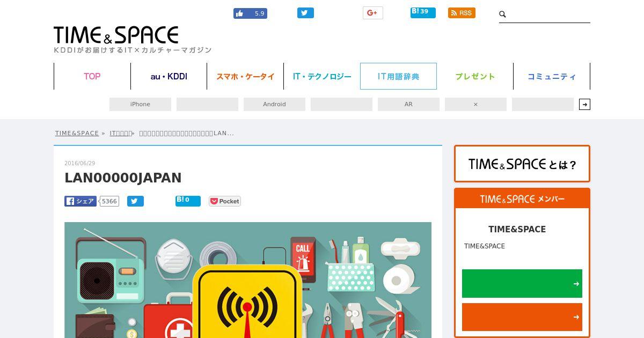This screenshot has height=338, width=644.
Task: Click the green member button with arrow
Action: pyautogui.click(x=522, y=283)
